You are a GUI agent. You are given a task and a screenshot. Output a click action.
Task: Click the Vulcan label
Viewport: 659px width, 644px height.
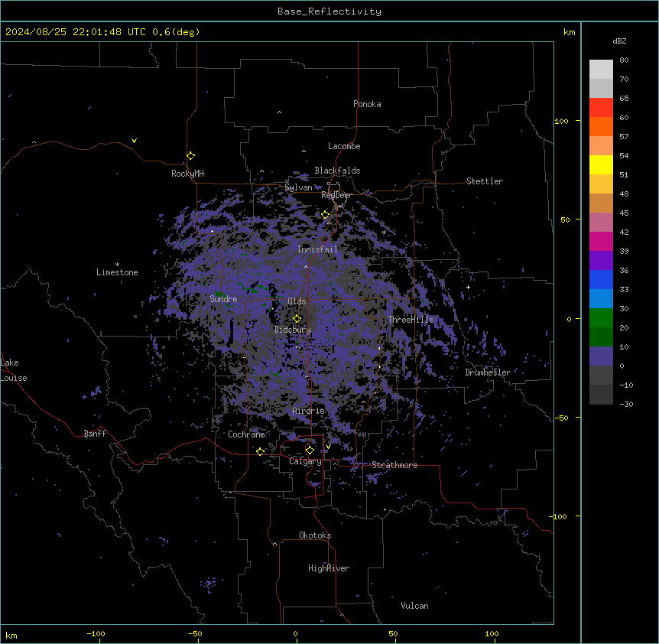click(415, 606)
